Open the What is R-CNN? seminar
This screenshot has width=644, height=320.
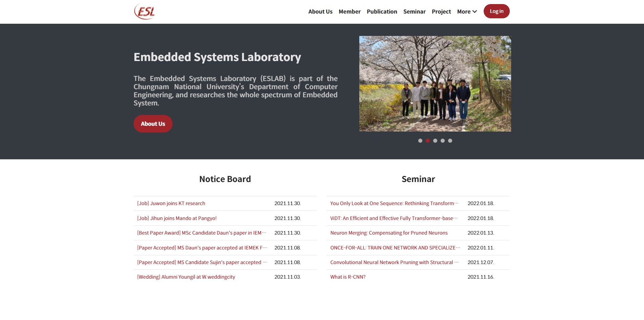coord(348,277)
